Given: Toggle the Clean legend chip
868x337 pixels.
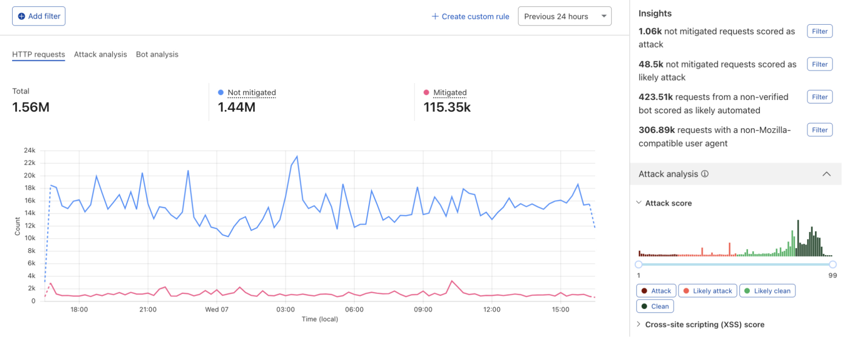Looking at the screenshot, I should 655,306.
